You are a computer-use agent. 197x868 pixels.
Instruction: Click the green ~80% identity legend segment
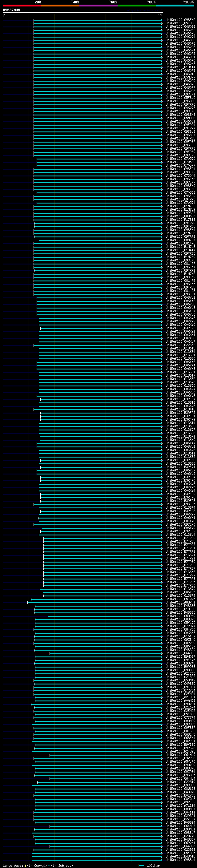click(x=137, y=6)
